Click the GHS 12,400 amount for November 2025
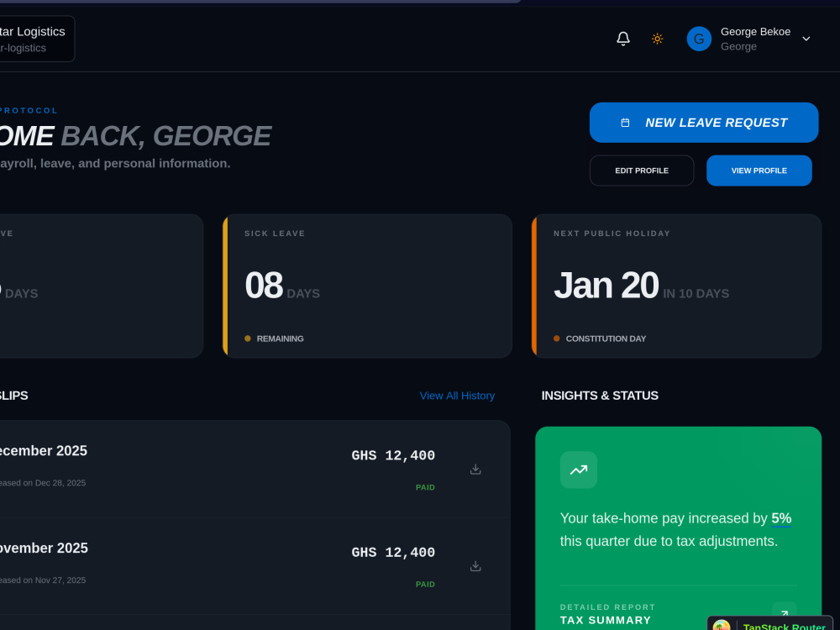Screen dimensions: 840x630 coord(393,553)
